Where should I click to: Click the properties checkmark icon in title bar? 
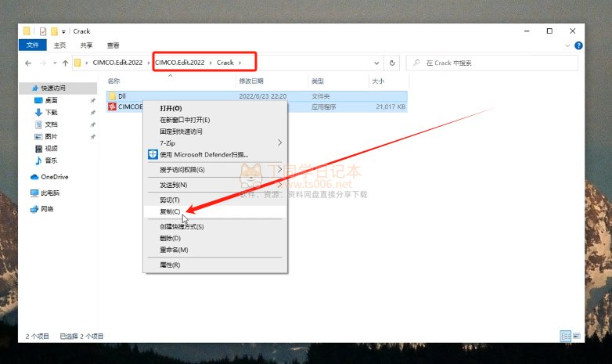[x=43, y=31]
